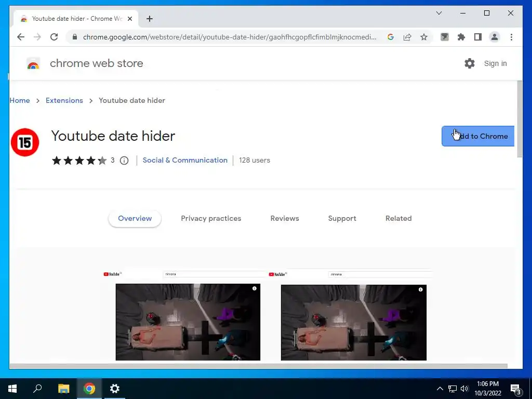Open the volume tray icon
Image resolution: width=532 pixels, height=399 pixels.
click(x=464, y=389)
